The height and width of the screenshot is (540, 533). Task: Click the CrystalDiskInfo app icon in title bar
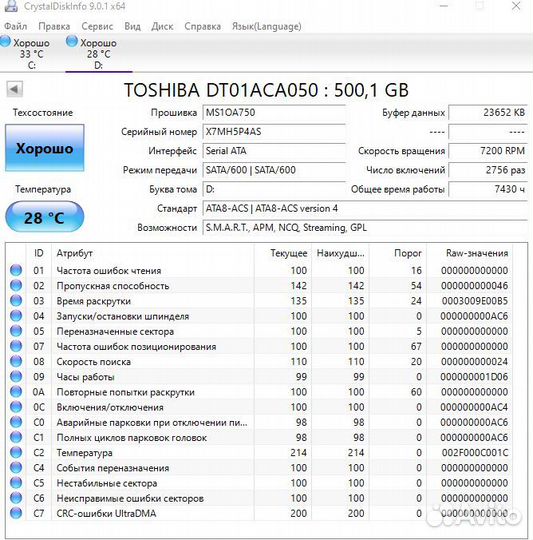point(11,5)
